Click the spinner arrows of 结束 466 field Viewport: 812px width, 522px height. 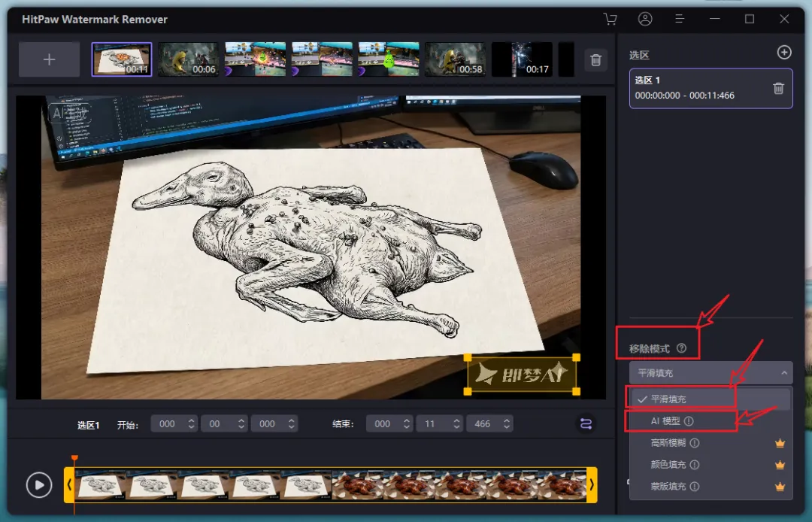coord(507,423)
